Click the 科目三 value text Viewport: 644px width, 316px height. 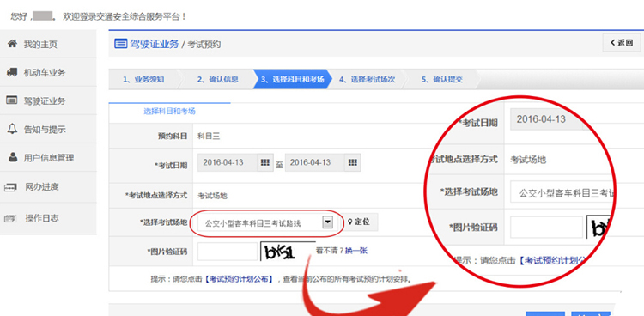click(209, 136)
